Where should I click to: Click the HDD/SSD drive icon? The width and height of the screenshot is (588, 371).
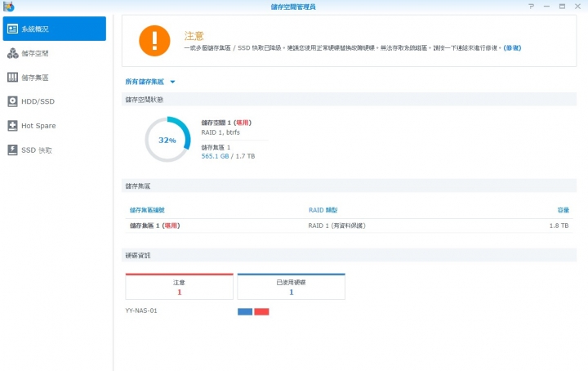point(12,101)
